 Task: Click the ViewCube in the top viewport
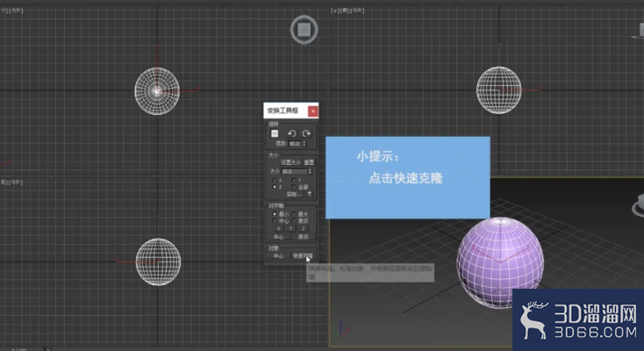click(304, 30)
